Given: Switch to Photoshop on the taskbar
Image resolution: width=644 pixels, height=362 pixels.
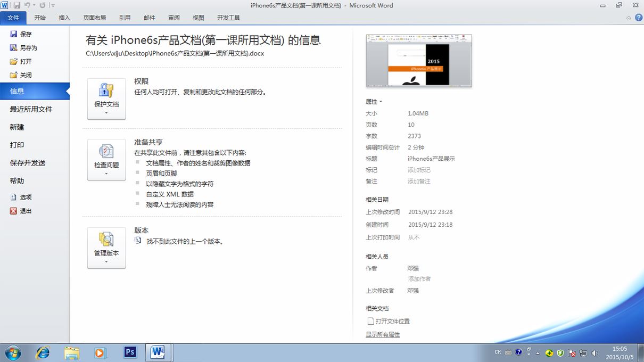Looking at the screenshot, I should tap(130, 352).
